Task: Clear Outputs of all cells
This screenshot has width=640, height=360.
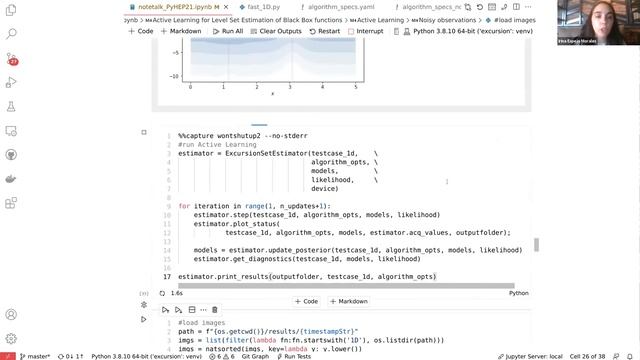Action: click(x=276, y=31)
